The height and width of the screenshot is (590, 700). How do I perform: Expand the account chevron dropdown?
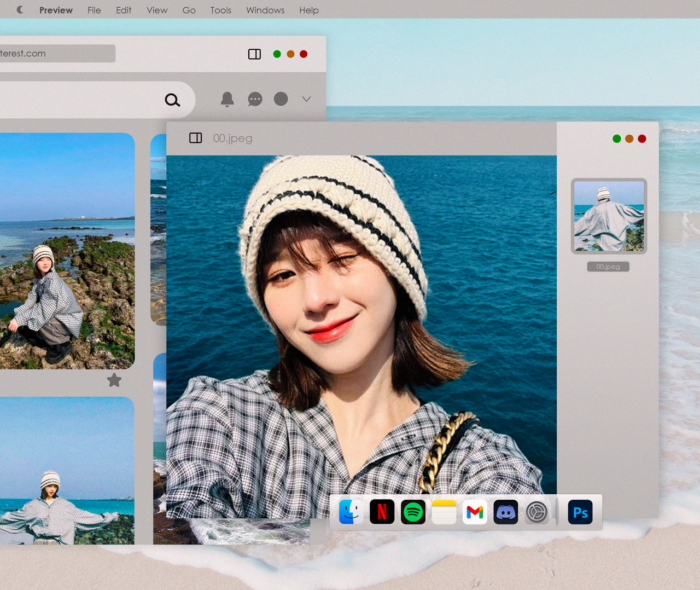(x=306, y=99)
